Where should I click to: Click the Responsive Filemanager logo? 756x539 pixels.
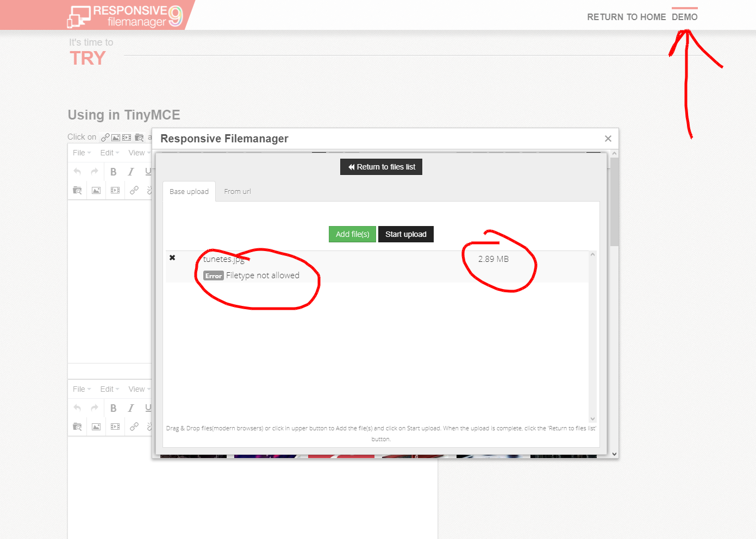[x=126, y=15]
